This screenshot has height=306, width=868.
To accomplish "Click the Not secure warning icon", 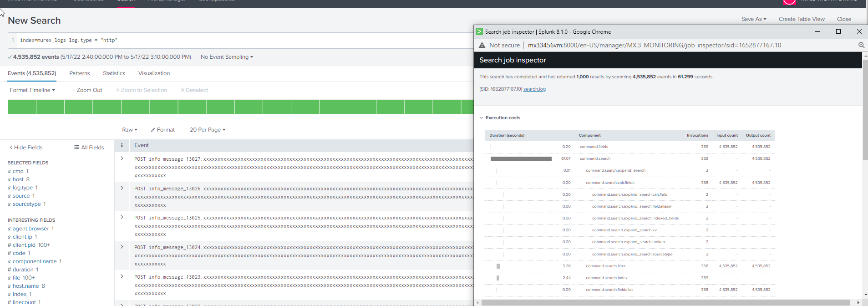I will click(x=482, y=46).
